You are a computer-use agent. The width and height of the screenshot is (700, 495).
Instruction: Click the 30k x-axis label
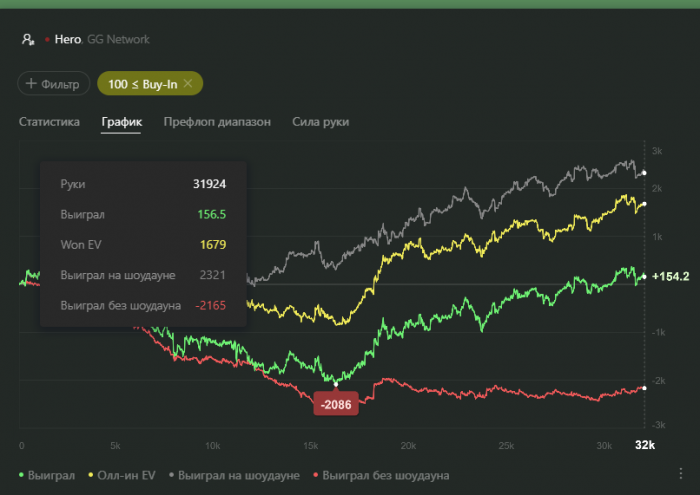pos(604,445)
